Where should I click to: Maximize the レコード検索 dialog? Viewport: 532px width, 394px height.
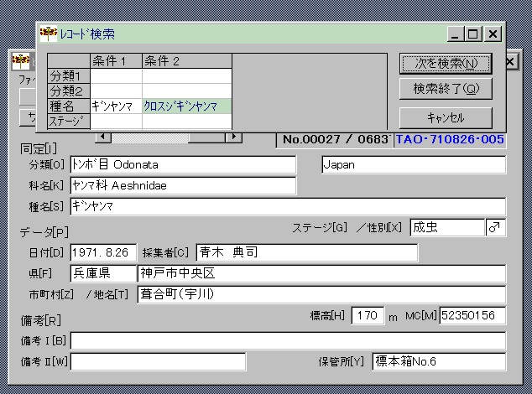[474, 34]
